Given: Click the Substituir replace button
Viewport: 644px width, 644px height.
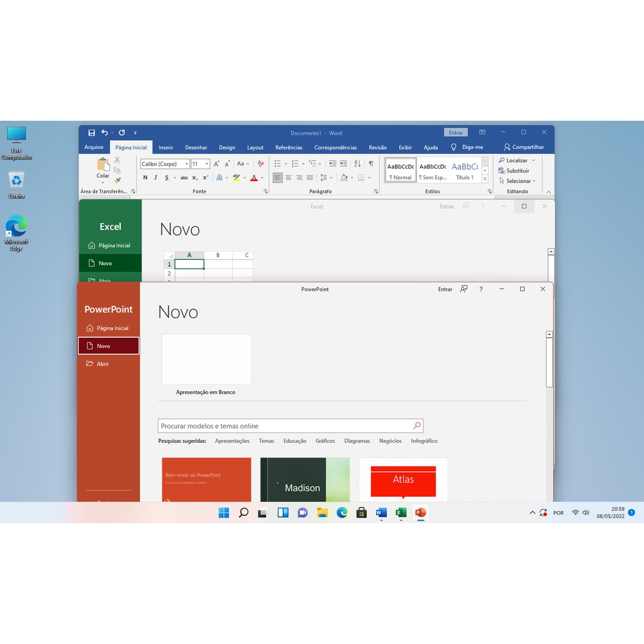Looking at the screenshot, I should 514,170.
